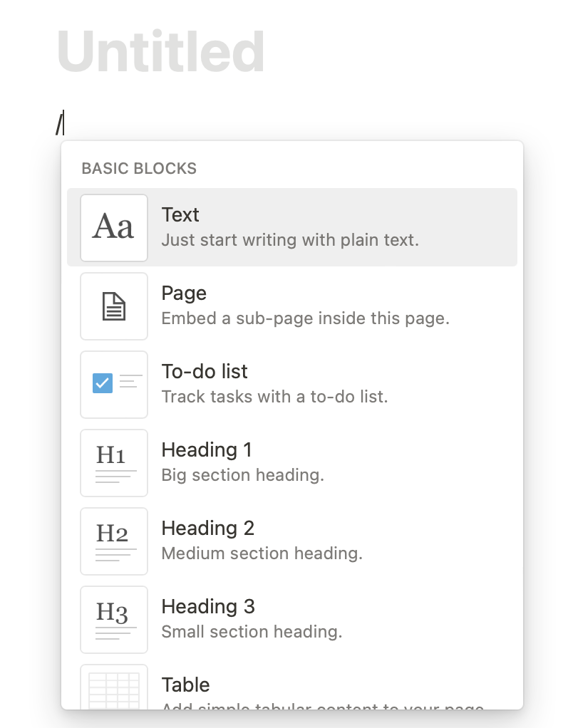Click the Aa Text block icon
The width and height of the screenshot is (563, 728).
pos(114,228)
